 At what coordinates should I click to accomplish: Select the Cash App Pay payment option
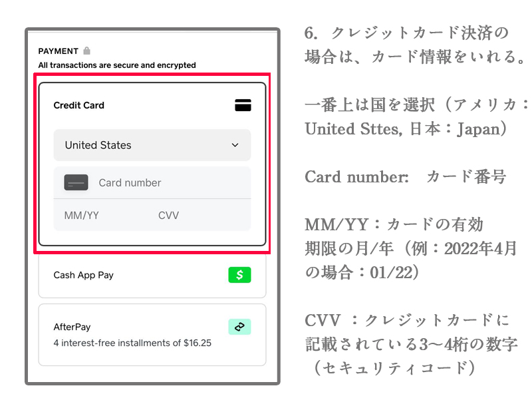[84, 275]
